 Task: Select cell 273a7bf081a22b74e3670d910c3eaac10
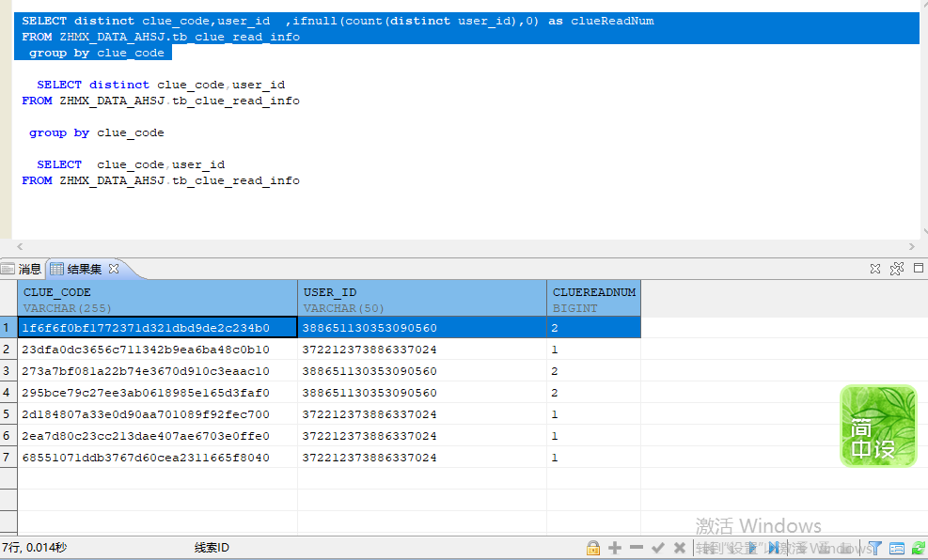coord(157,371)
